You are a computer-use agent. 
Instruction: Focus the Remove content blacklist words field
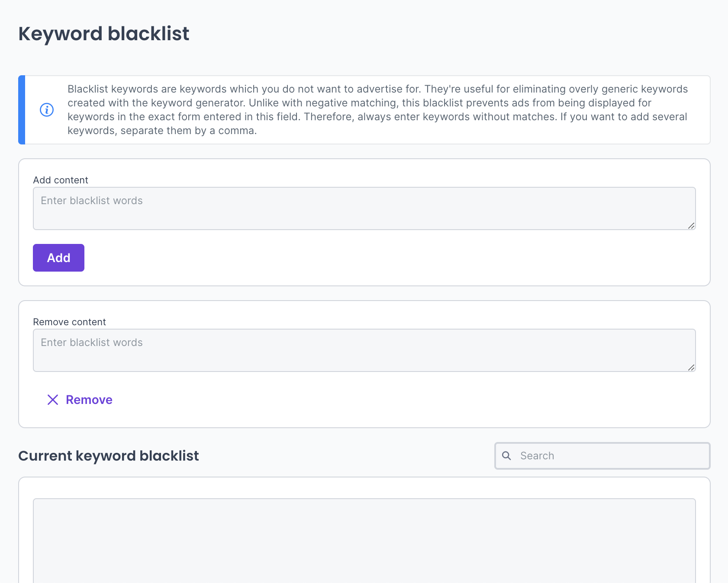click(x=364, y=350)
